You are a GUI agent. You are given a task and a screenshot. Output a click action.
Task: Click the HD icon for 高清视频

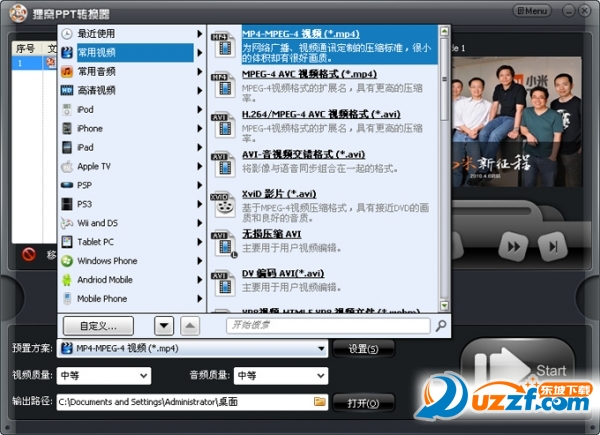(67, 90)
